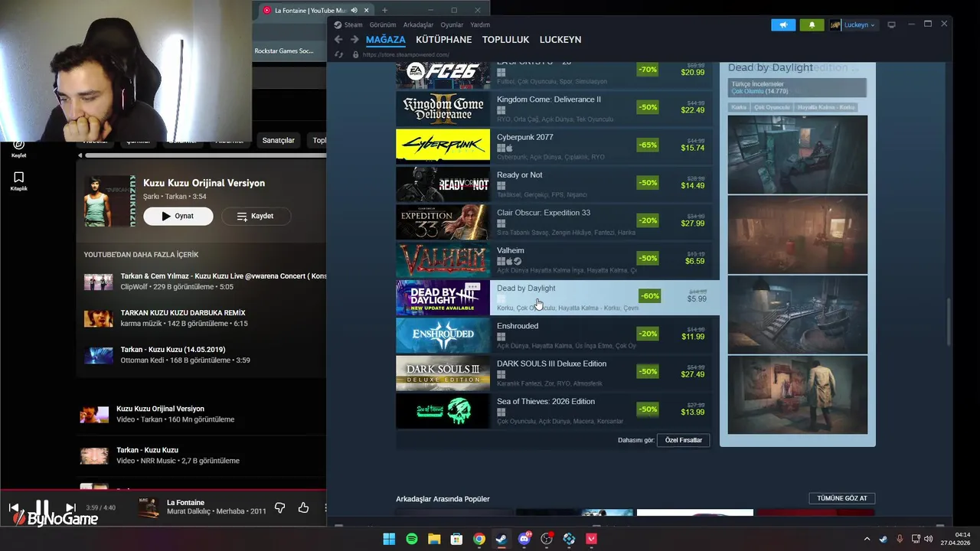The width and height of the screenshot is (980, 551).
Task: Skip to next track in YouTube Music
Action: pyautogui.click(x=70, y=507)
